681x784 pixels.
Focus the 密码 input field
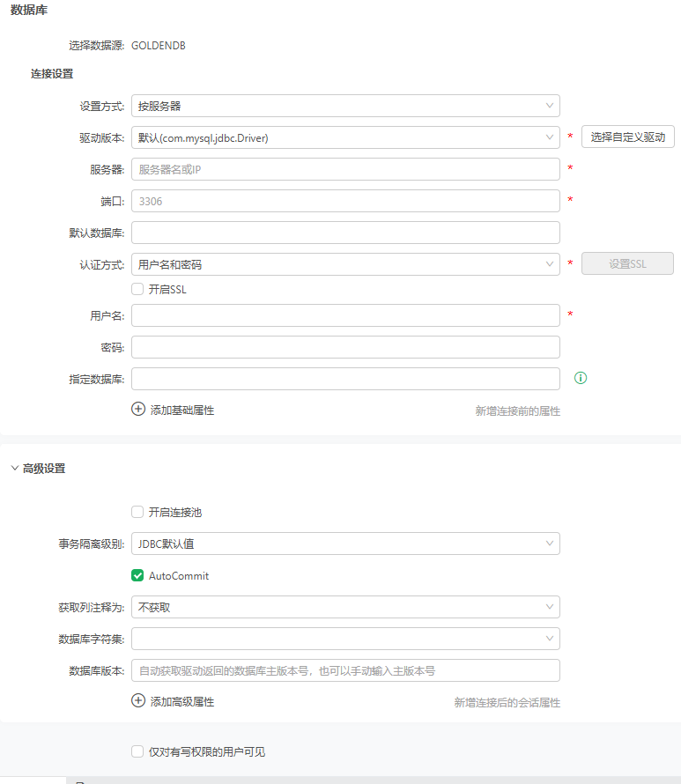click(x=345, y=347)
